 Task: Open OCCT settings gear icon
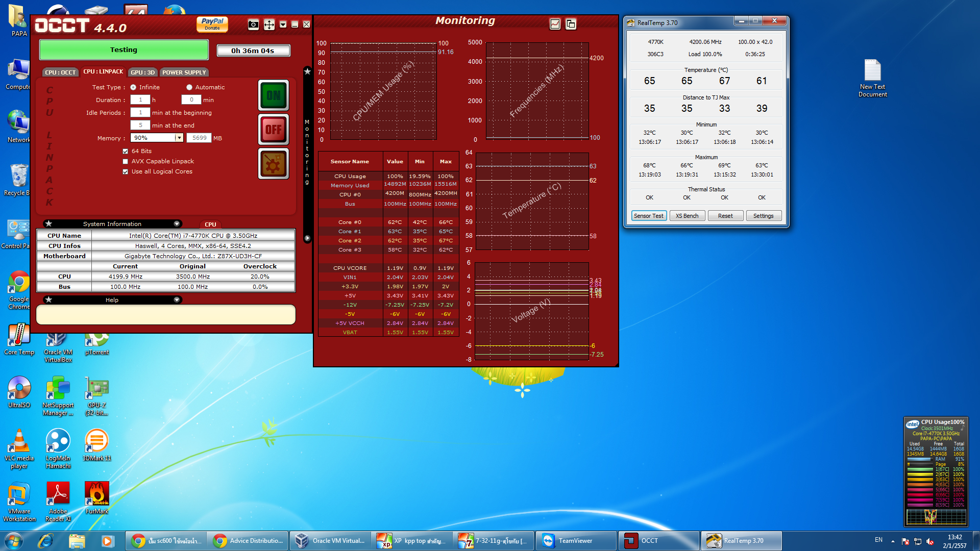pos(274,164)
